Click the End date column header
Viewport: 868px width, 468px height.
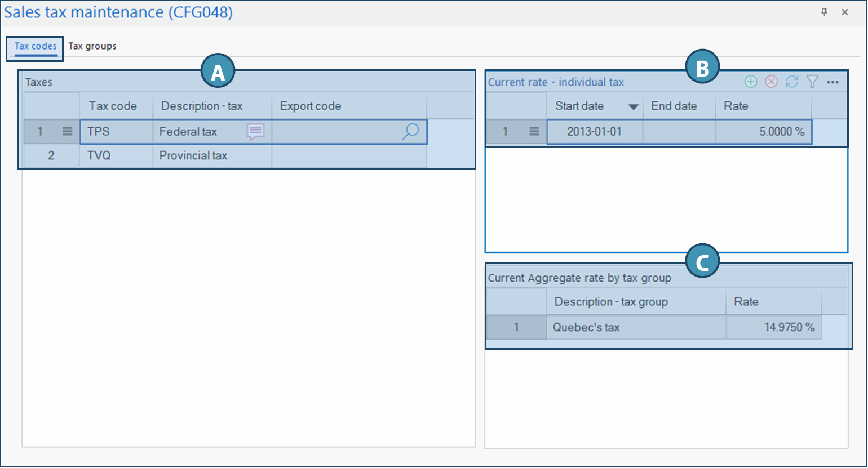click(679, 106)
